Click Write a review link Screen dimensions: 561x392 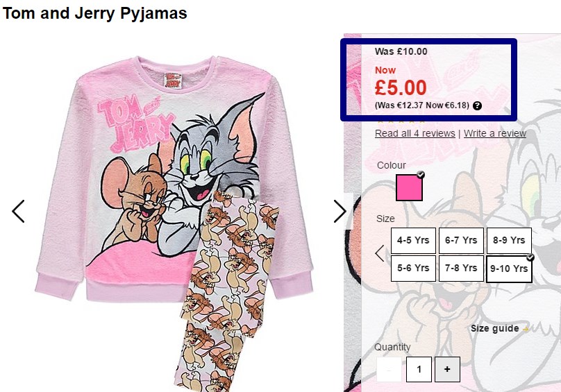coord(495,133)
